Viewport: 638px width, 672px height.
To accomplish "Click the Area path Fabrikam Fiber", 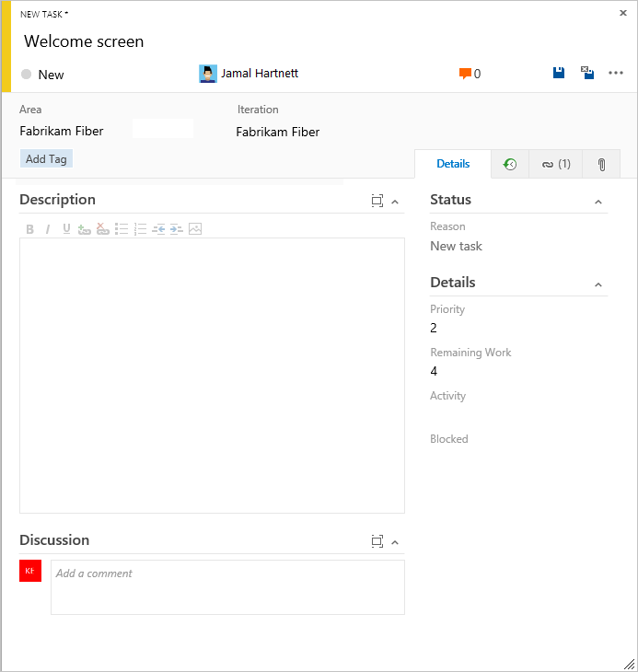I will [x=62, y=131].
